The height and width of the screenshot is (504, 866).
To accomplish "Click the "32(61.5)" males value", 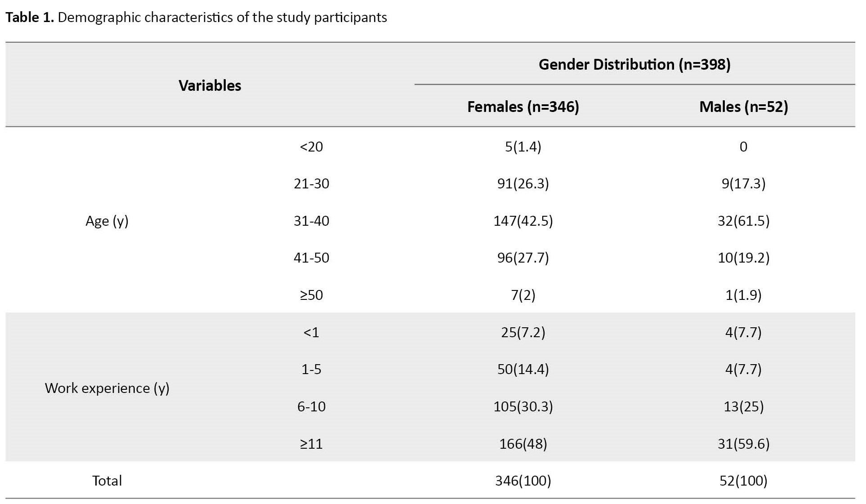I will [x=743, y=221].
